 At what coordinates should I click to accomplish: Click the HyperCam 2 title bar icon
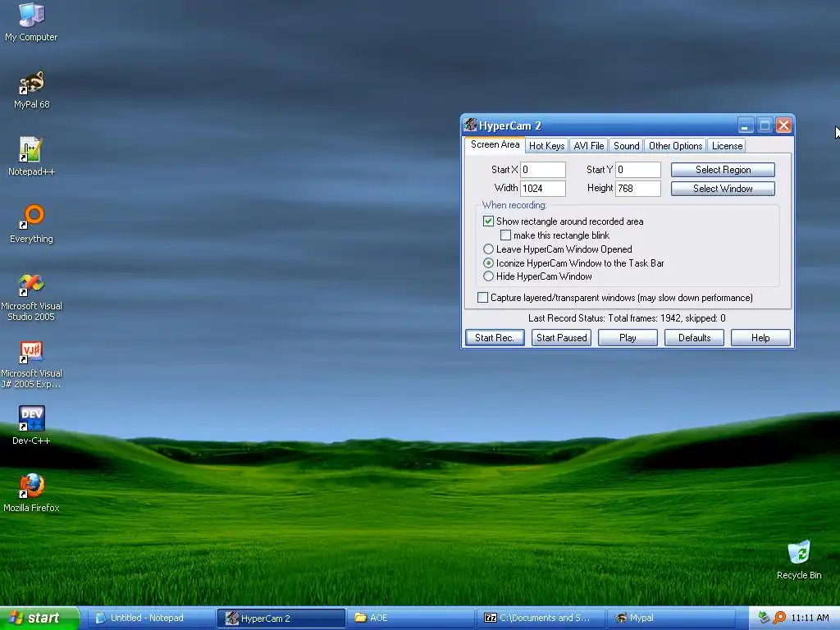tap(470, 125)
